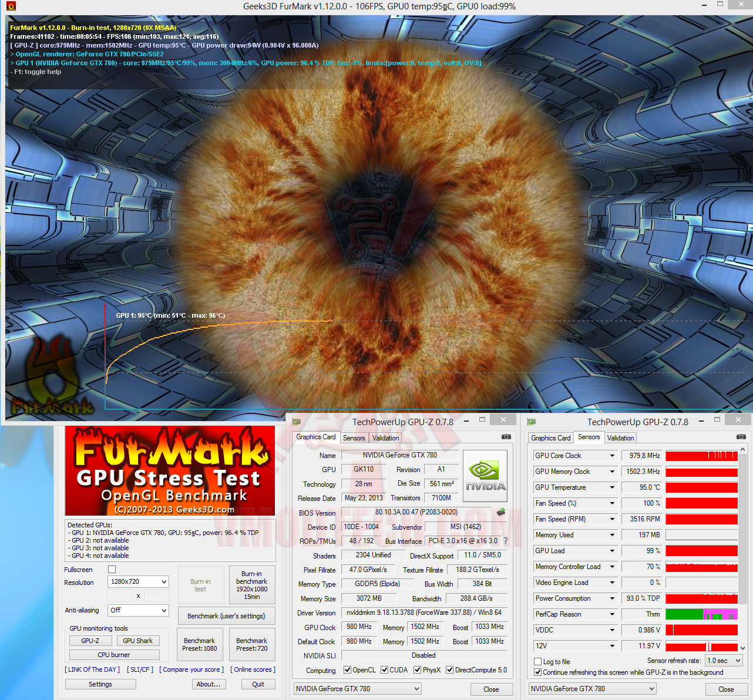Quit FurMark with the Quit button
The width and height of the screenshot is (753, 700).
coord(258,684)
